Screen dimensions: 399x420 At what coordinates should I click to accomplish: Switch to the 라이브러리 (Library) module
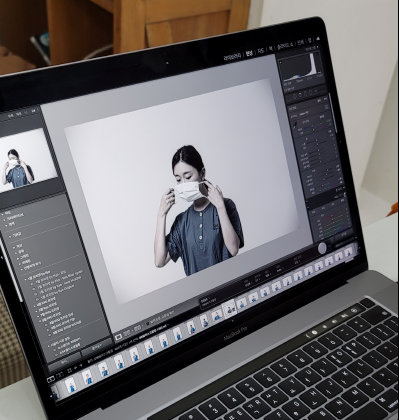[x=233, y=57]
